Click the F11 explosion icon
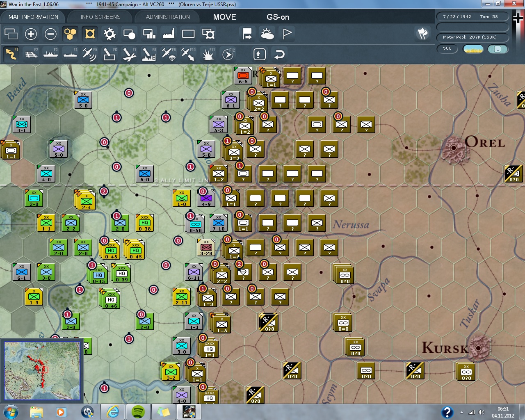The width and height of the screenshot is (525, 420). [208, 54]
